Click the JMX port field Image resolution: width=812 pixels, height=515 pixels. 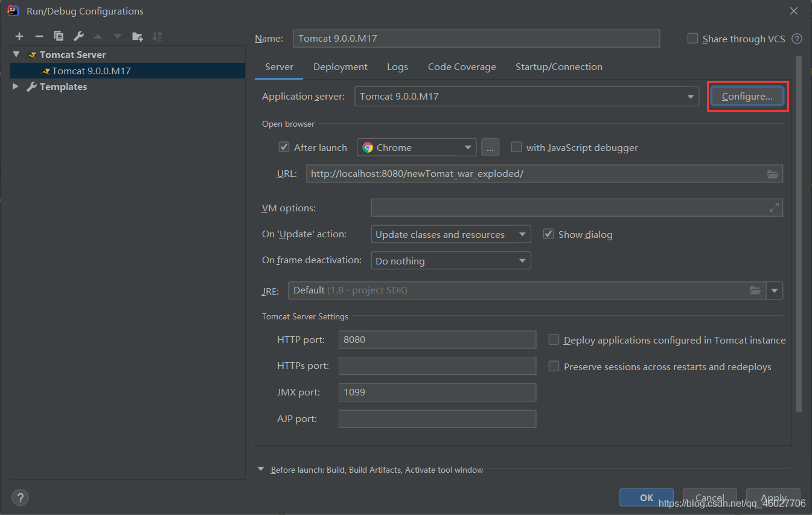[438, 392]
